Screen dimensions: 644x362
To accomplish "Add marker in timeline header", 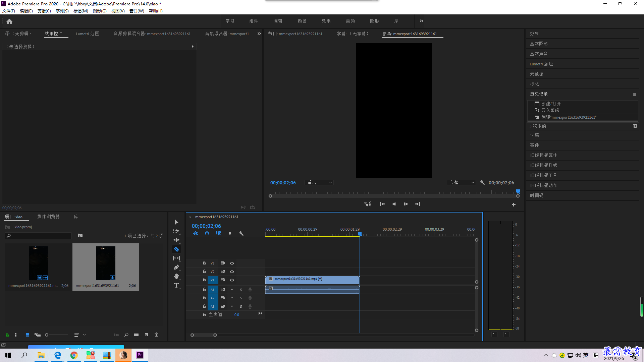I will click(x=230, y=233).
